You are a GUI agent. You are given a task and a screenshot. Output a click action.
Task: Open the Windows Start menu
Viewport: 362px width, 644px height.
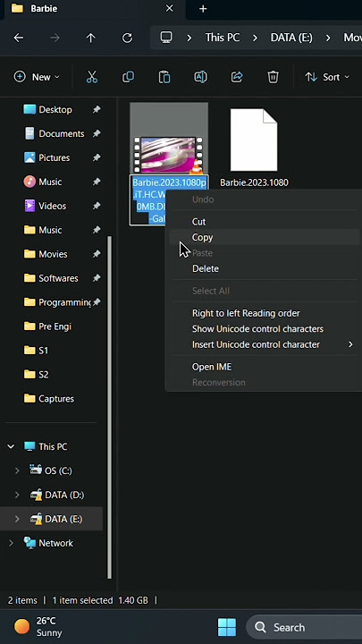coord(226,627)
